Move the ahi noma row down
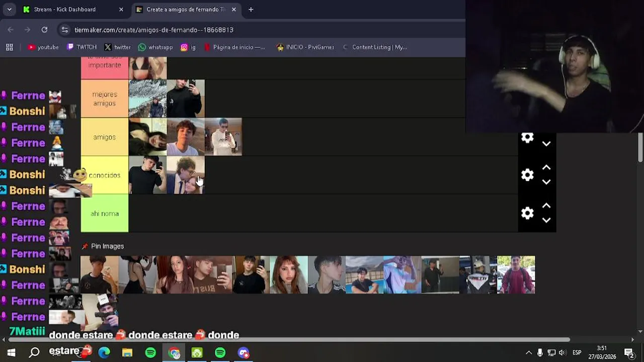644x362 pixels. click(546, 220)
